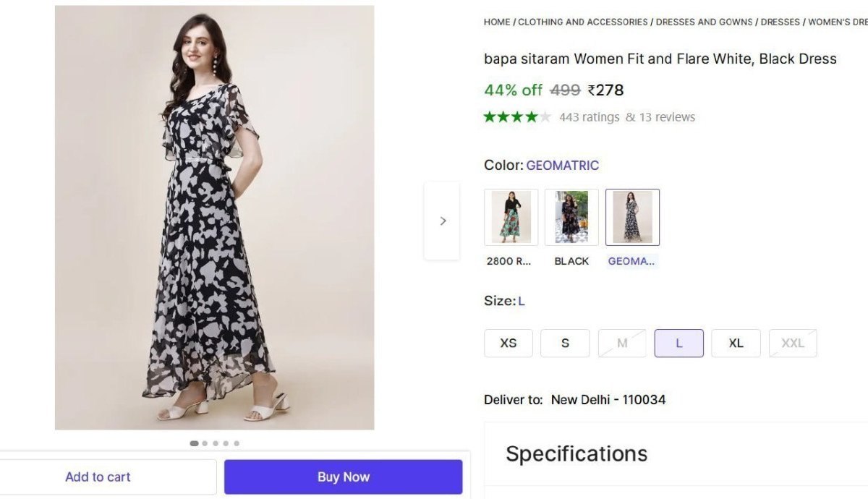Pick size XL
The width and height of the screenshot is (868, 499).
(736, 344)
